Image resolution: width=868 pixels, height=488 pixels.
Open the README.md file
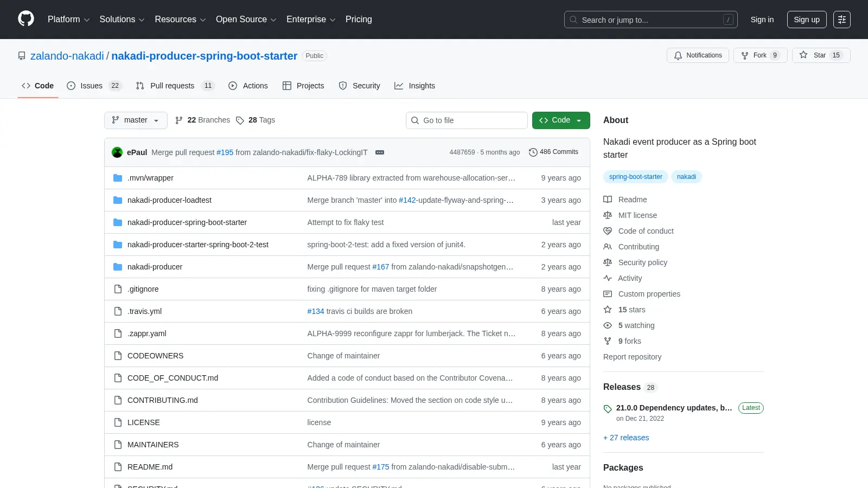click(x=150, y=467)
